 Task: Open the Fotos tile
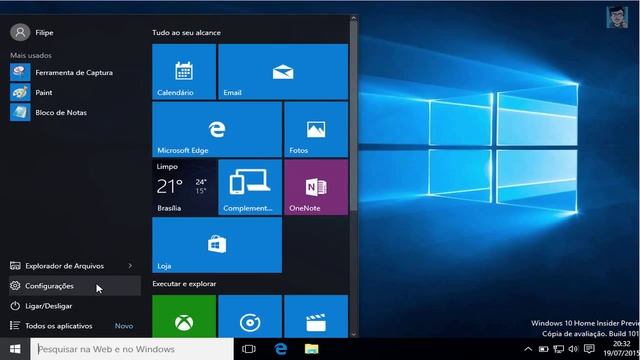coord(316,129)
